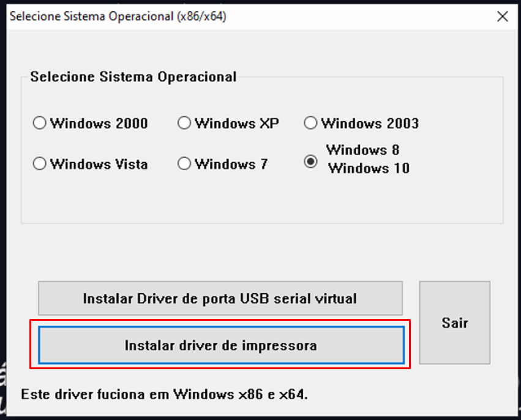Select the Windows Vista radio button

click(40, 164)
